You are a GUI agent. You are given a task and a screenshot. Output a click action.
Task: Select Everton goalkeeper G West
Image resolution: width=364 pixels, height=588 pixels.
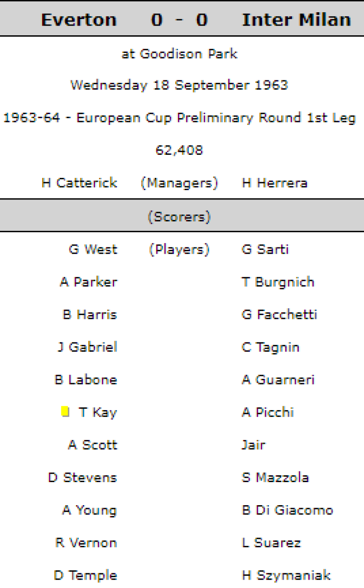[x=93, y=249]
